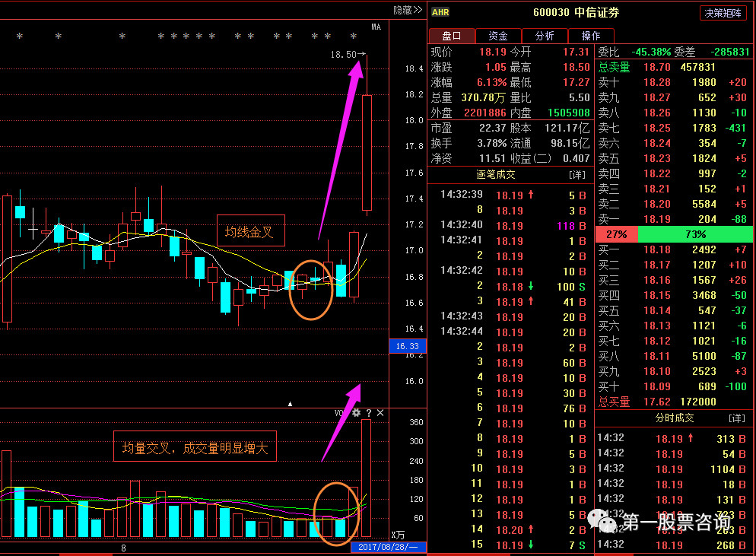Click the 换手 3.78% value
The width and height of the screenshot is (756, 556).
[x=492, y=143]
